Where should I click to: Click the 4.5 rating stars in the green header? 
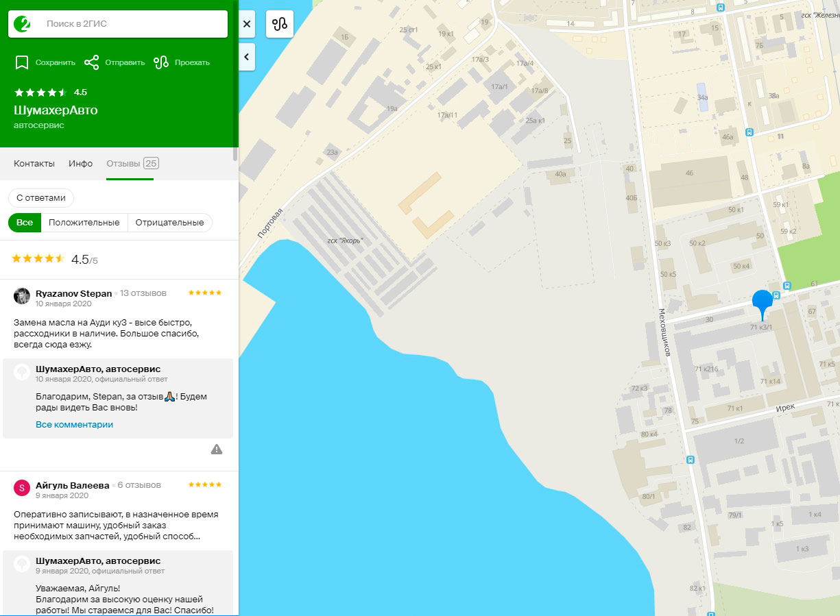[40, 93]
